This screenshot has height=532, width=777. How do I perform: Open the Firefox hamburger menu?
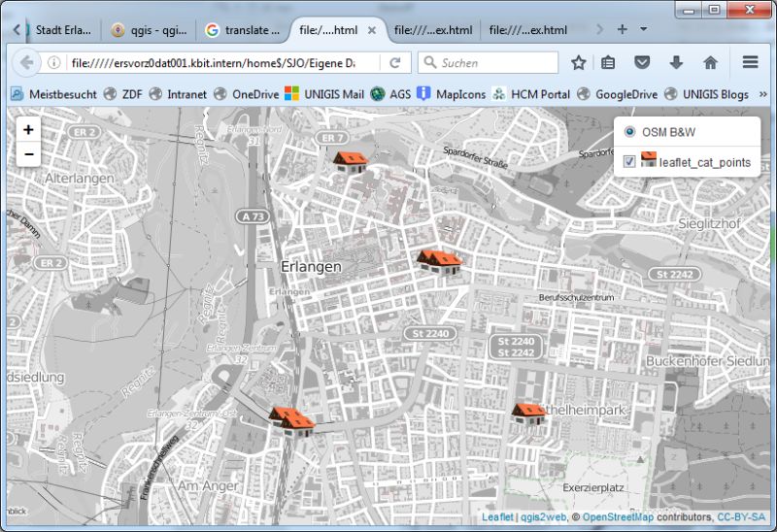[x=750, y=62]
